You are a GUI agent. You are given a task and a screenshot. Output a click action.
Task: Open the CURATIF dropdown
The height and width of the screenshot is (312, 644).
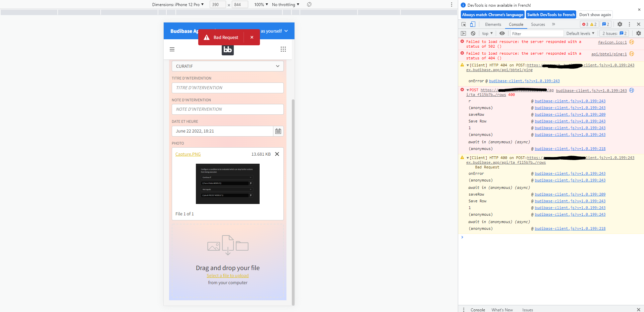pos(228,66)
